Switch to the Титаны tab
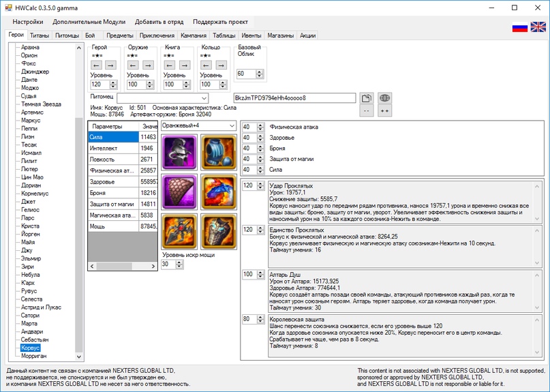This screenshot has height=392, width=550. point(40,35)
